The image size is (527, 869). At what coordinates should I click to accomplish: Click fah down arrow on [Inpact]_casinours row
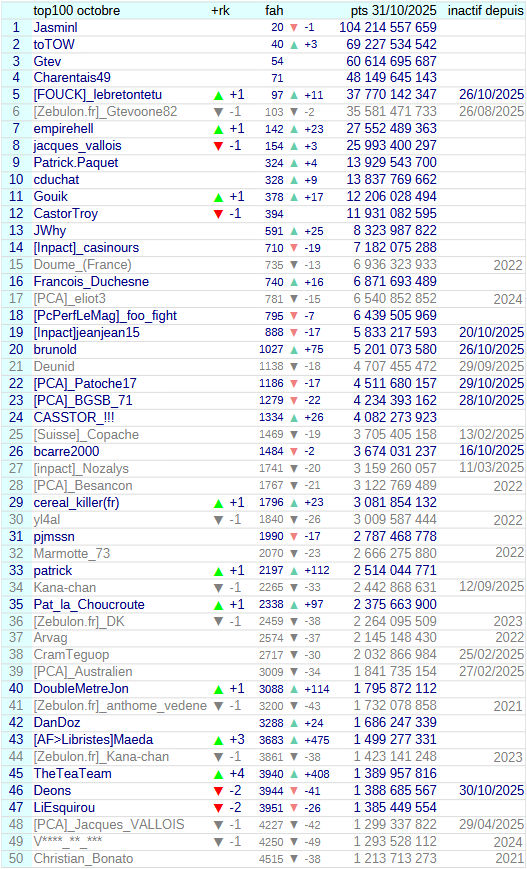294,248
